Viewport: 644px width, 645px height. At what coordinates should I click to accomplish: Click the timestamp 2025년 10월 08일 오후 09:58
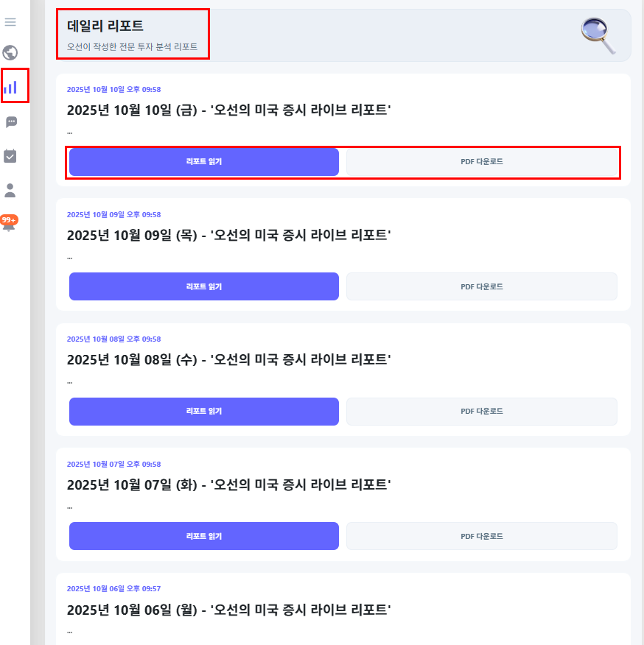click(x=113, y=339)
